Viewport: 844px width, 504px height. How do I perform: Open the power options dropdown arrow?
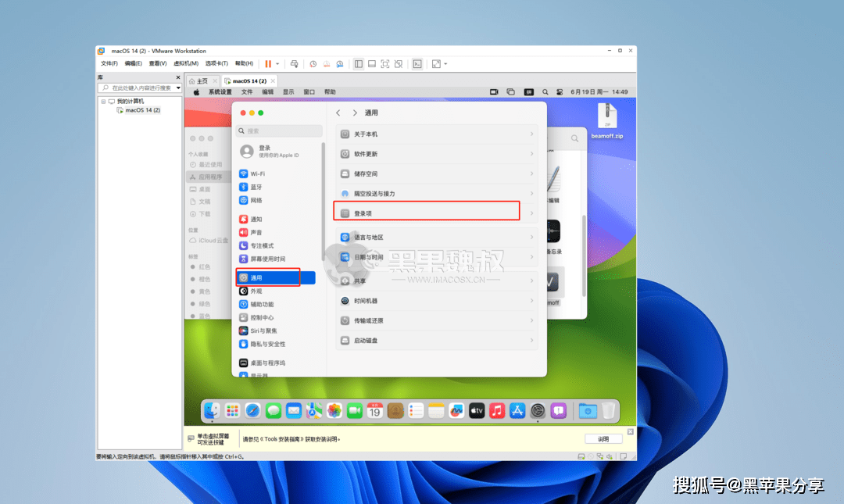coord(277,63)
